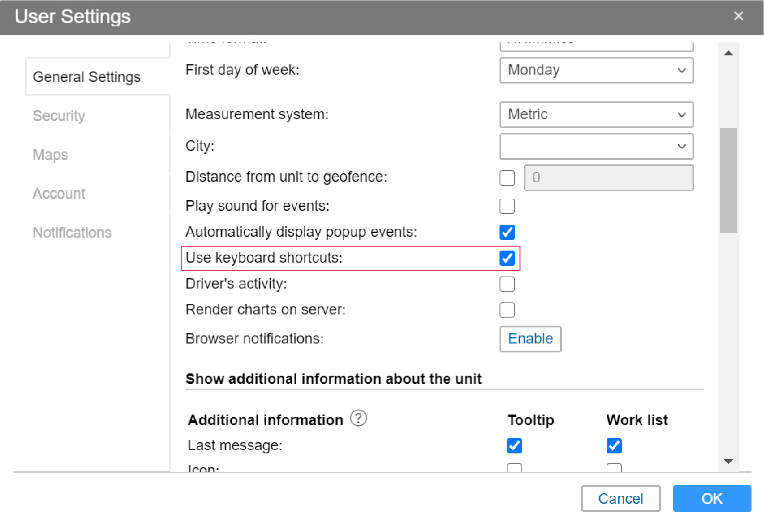Uncheck Last message Tooltip checkbox
The width and height of the screenshot is (764, 532).
[514, 446]
